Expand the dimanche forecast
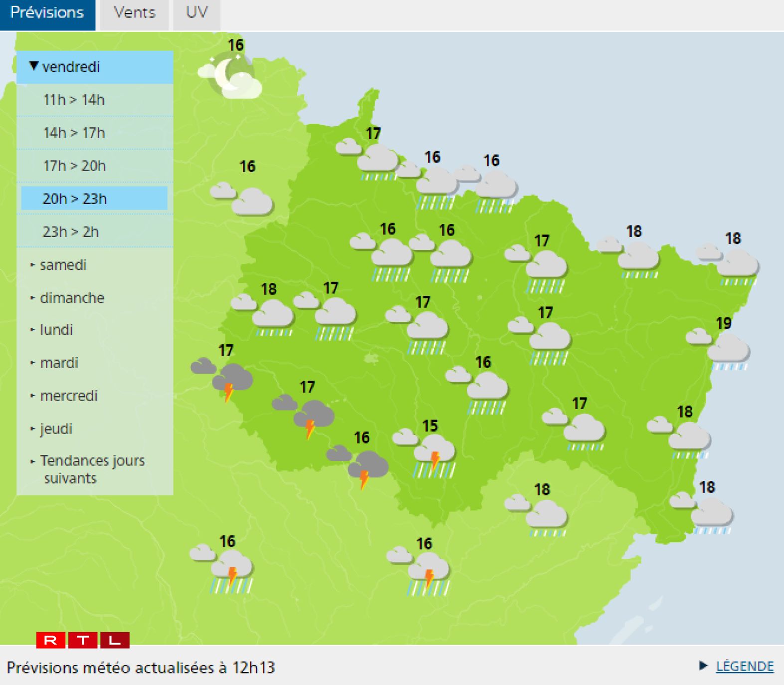 pyautogui.click(x=72, y=298)
